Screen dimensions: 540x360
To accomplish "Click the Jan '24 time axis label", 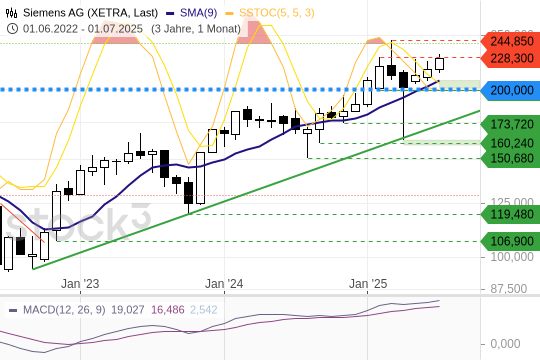I will tap(224, 284).
